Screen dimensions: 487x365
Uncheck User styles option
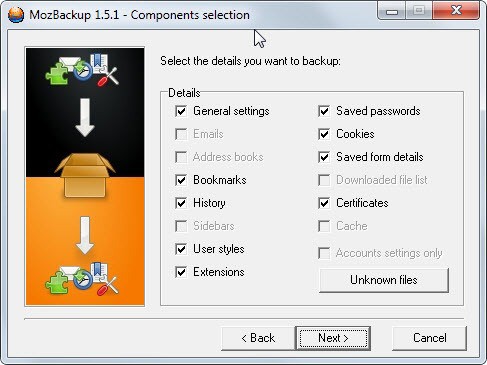[x=181, y=249]
